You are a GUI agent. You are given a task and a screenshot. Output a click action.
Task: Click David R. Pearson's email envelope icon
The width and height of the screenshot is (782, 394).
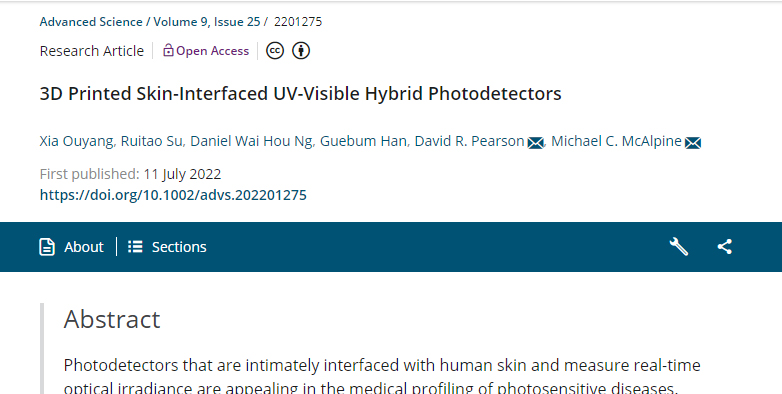tap(536, 143)
